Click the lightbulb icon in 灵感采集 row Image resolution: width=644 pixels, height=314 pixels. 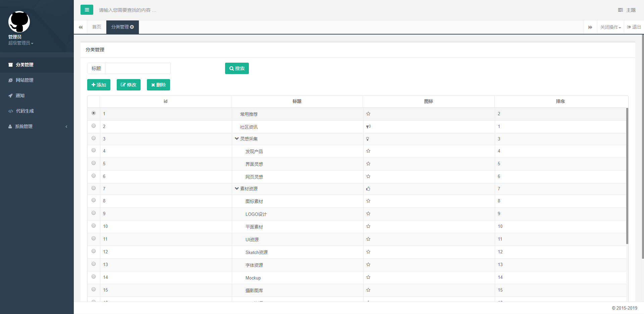tap(368, 139)
